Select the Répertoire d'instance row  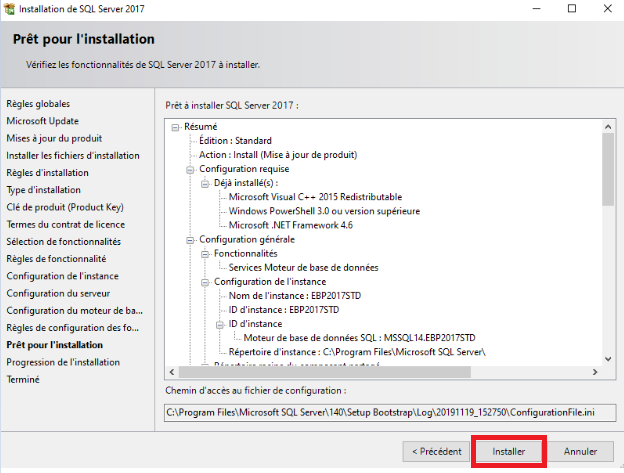[x=357, y=352]
